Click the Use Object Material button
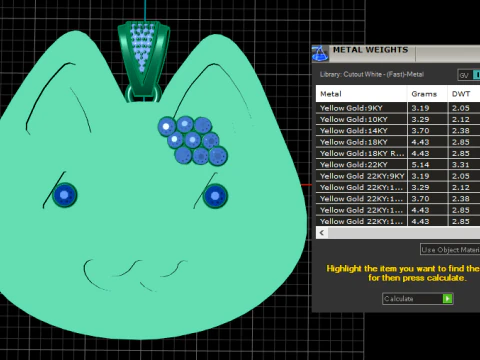 tap(450, 250)
